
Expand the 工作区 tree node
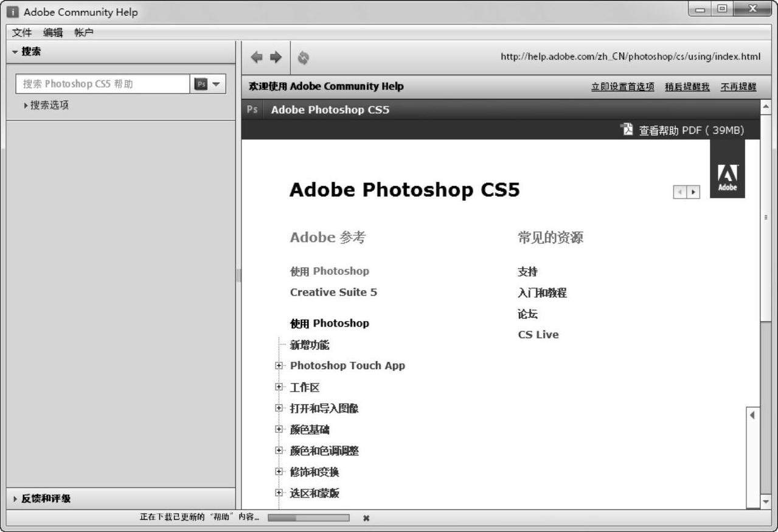(279, 387)
